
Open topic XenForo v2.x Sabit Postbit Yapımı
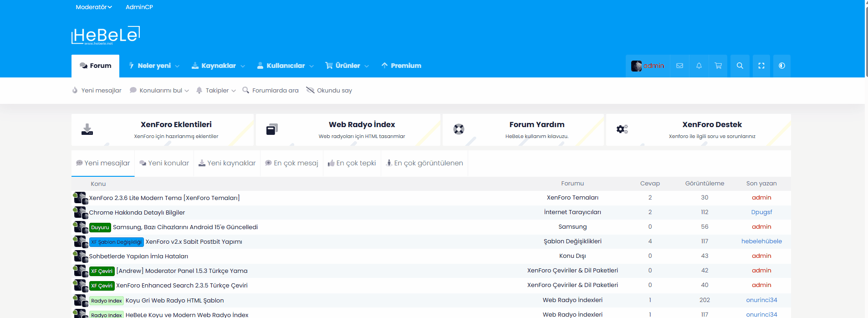point(194,242)
